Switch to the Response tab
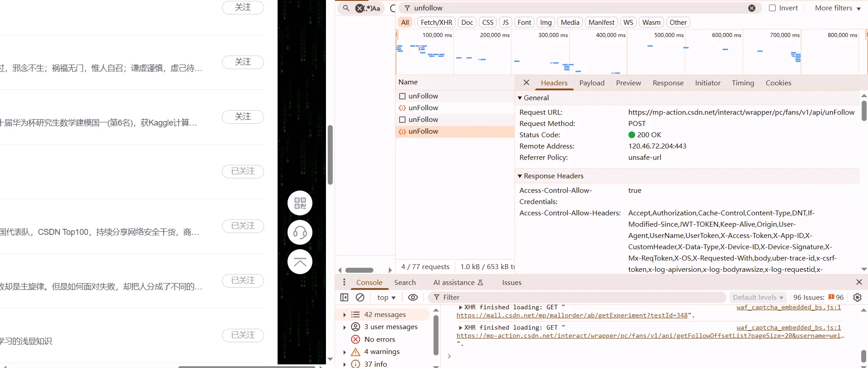Viewport: 868px width, 368px height. (x=668, y=83)
